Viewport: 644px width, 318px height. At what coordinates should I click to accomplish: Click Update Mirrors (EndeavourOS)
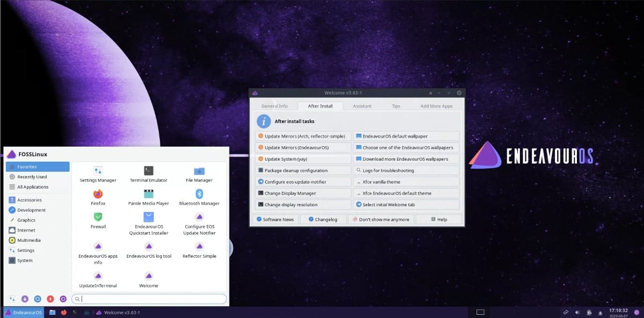click(303, 148)
